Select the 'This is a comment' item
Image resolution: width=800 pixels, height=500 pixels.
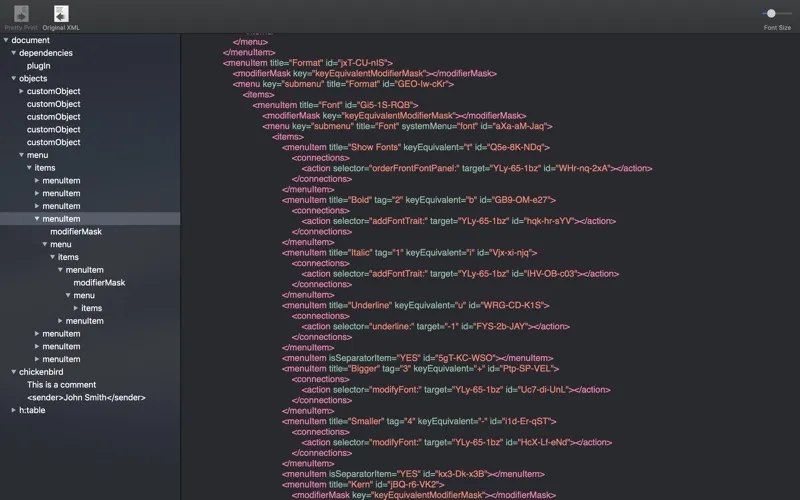[x=61, y=385]
